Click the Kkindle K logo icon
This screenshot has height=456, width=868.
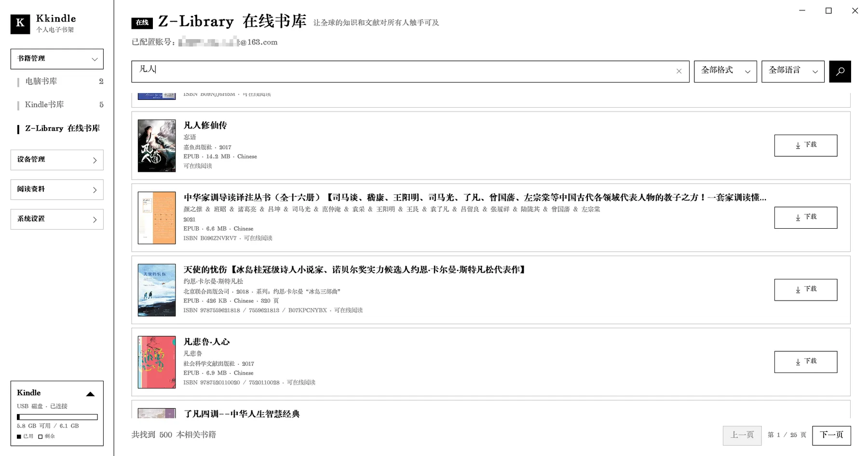[x=20, y=24]
